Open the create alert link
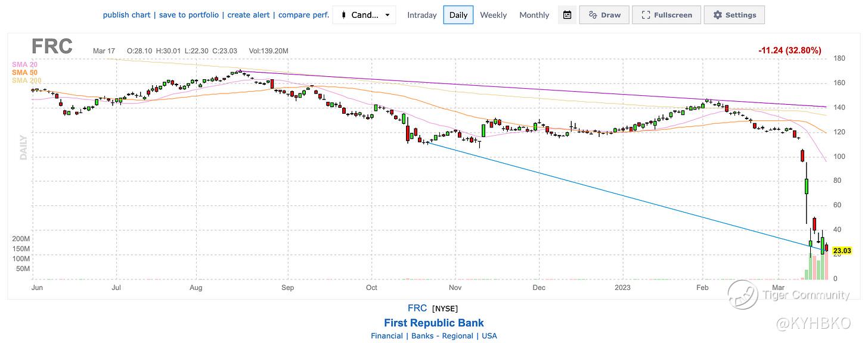 (249, 15)
